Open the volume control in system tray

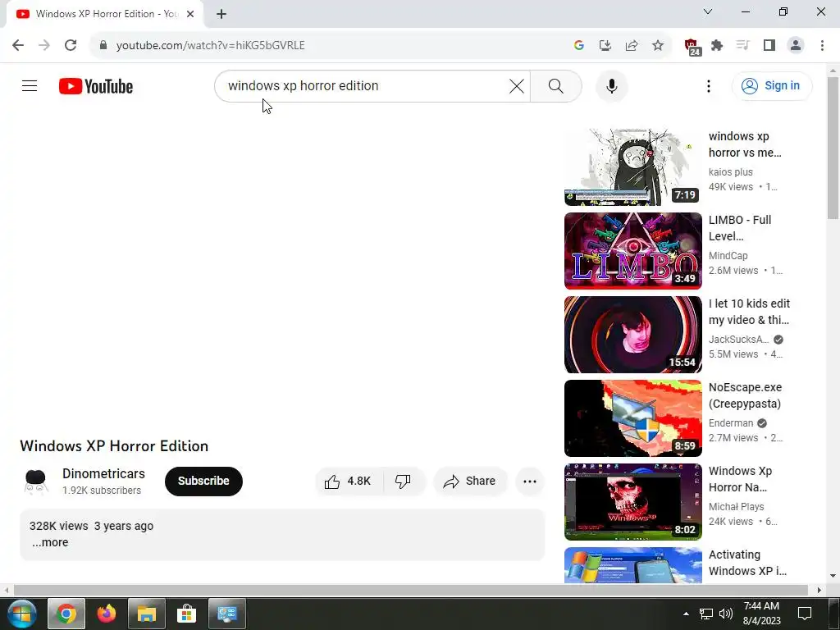click(725, 614)
